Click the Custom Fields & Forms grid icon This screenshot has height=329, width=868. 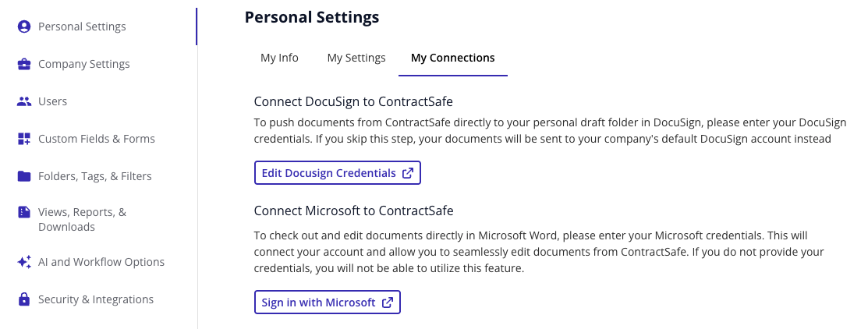pos(24,139)
